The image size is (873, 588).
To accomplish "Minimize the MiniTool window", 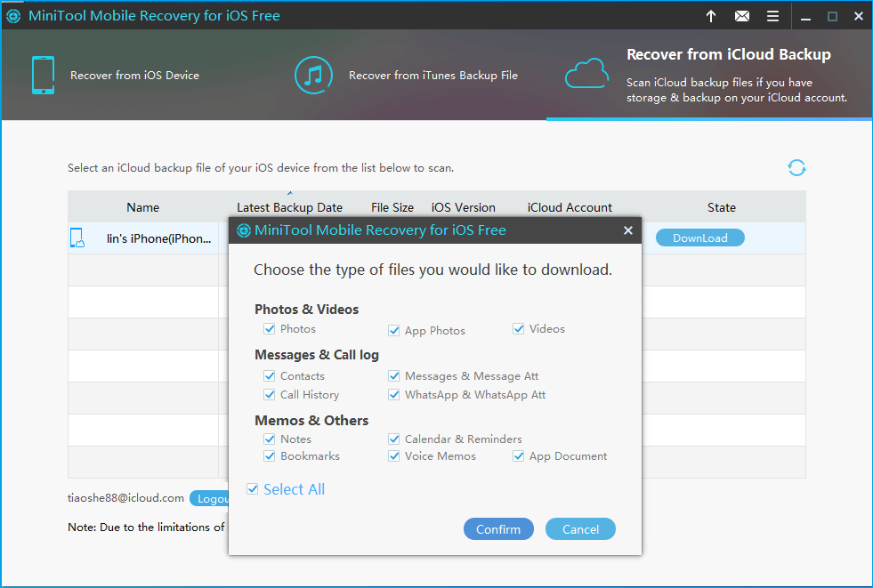I will pyautogui.click(x=805, y=17).
